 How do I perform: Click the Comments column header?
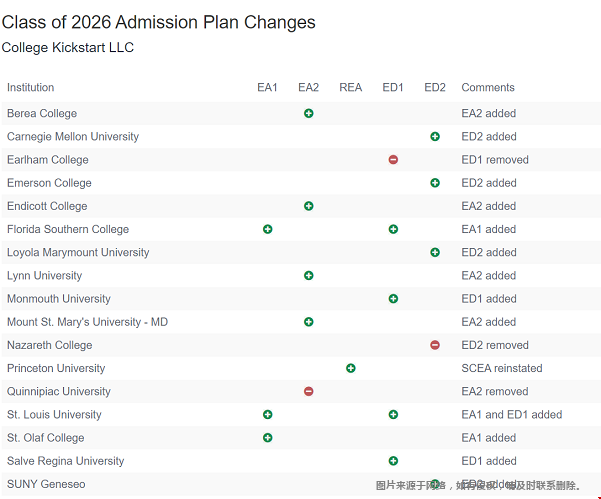coord(488,88)
